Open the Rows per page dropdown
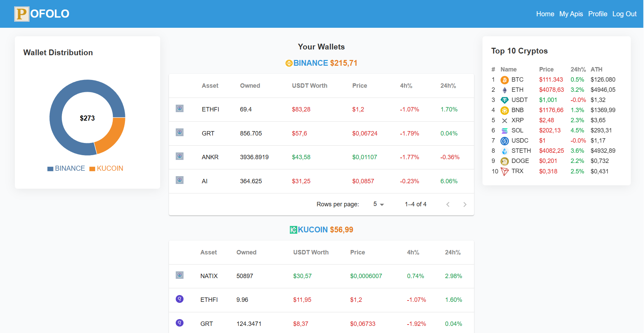This screenshot has height=333, width=644. [x=378, y=204]
